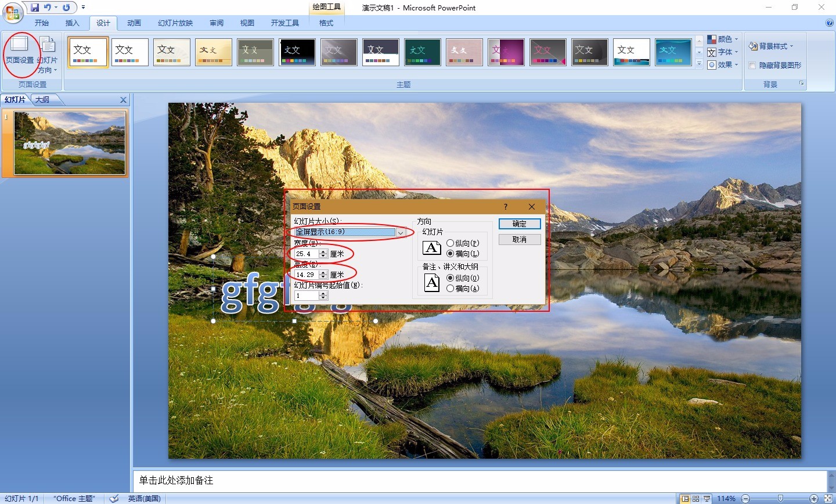
Task: Redo the last action
Action: [x=66, y=8]
